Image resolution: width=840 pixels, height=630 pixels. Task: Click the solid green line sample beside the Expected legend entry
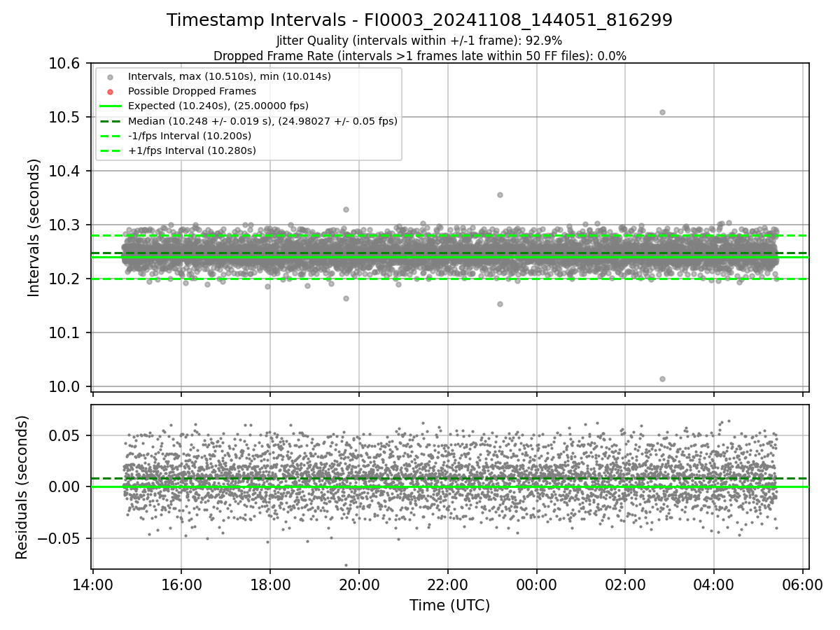[x=110, y=106]
